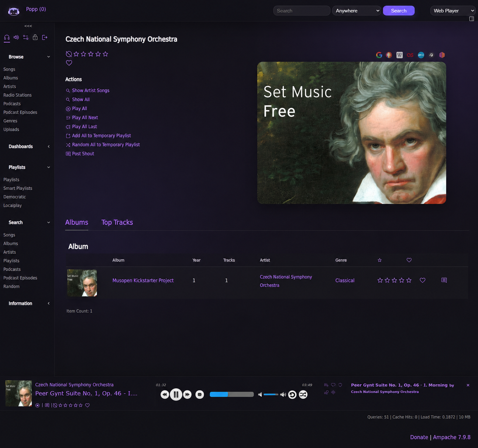Open Last.fm icon for the artist

pos(410,55)
